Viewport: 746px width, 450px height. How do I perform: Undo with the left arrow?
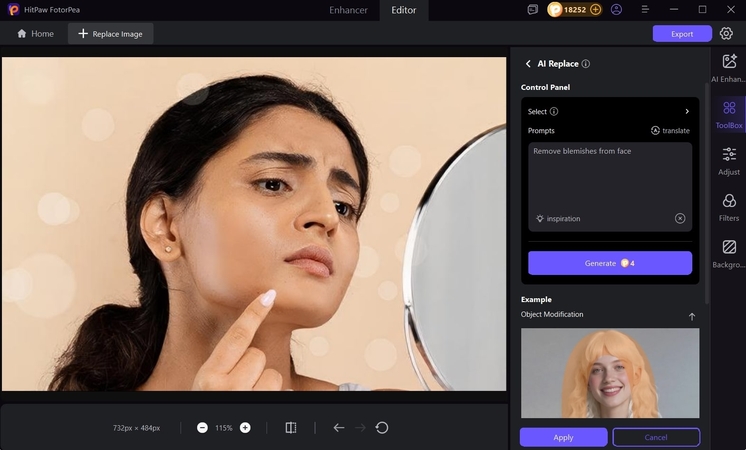(x=338, y=428)
